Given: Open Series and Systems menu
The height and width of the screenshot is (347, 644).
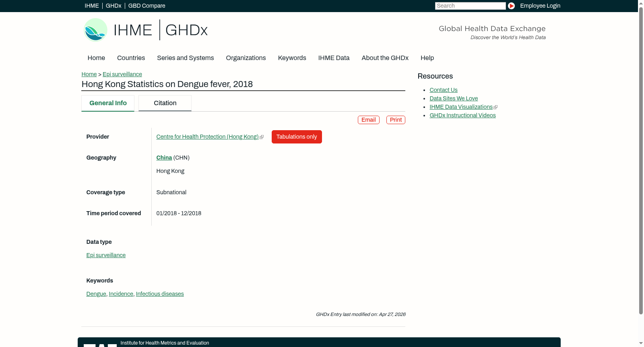Looking at the screenshot, I should point(186,58).
